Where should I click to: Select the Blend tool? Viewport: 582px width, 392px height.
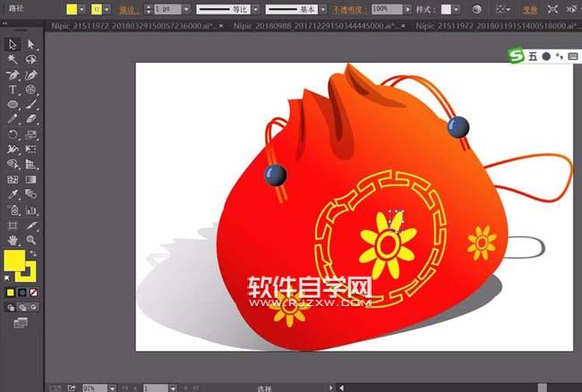point(30,194)
